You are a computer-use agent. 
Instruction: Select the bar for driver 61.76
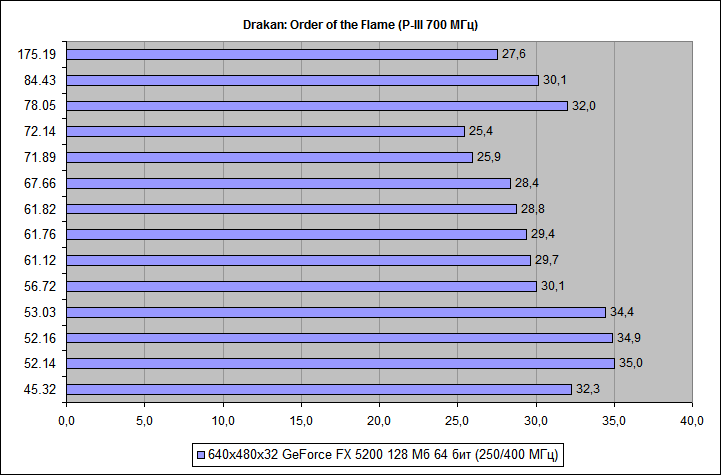297,235
